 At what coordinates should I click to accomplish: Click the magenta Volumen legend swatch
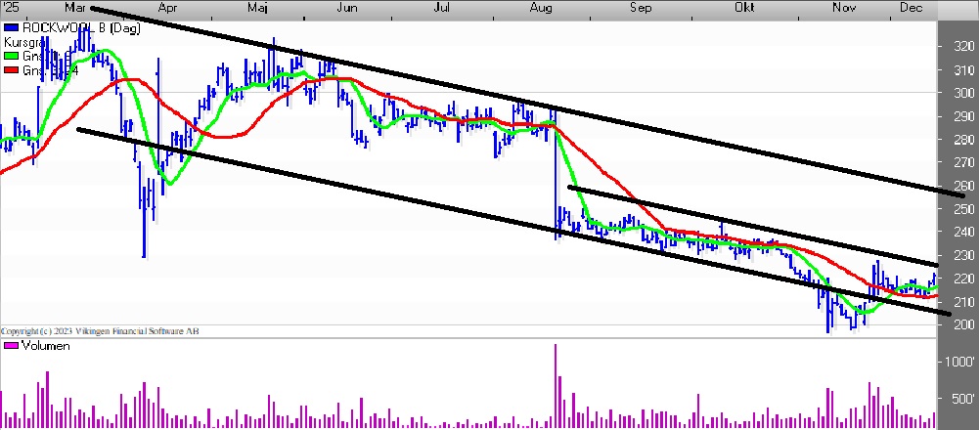(10, 346)
